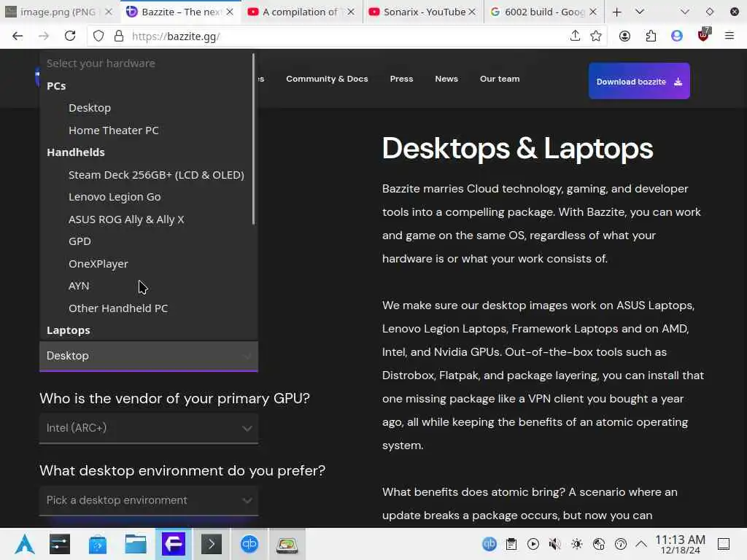Open Community & Docs nav link

pyautogui.click(x=327, y=79)
